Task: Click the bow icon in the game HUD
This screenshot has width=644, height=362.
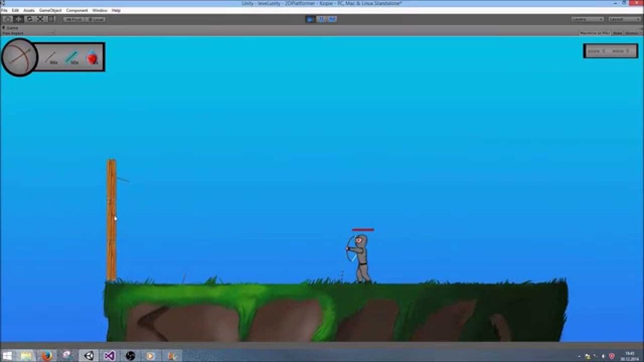Action: [x=19, y=57]
